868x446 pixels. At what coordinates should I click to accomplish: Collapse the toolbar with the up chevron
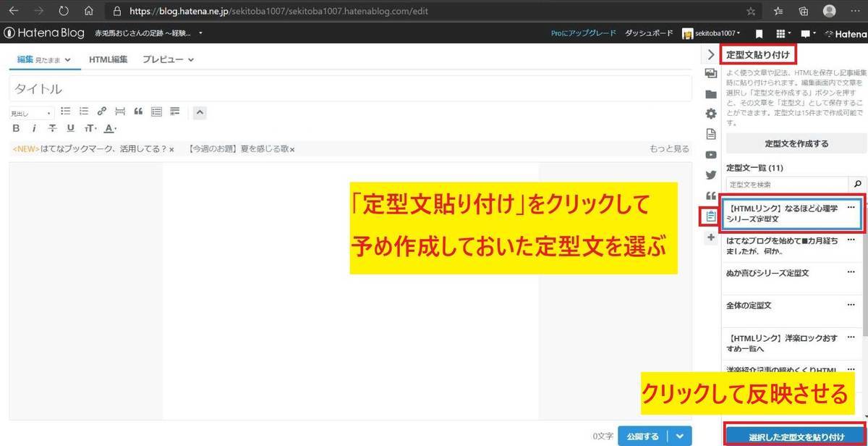pyautogui.click(x=200, y=112)
